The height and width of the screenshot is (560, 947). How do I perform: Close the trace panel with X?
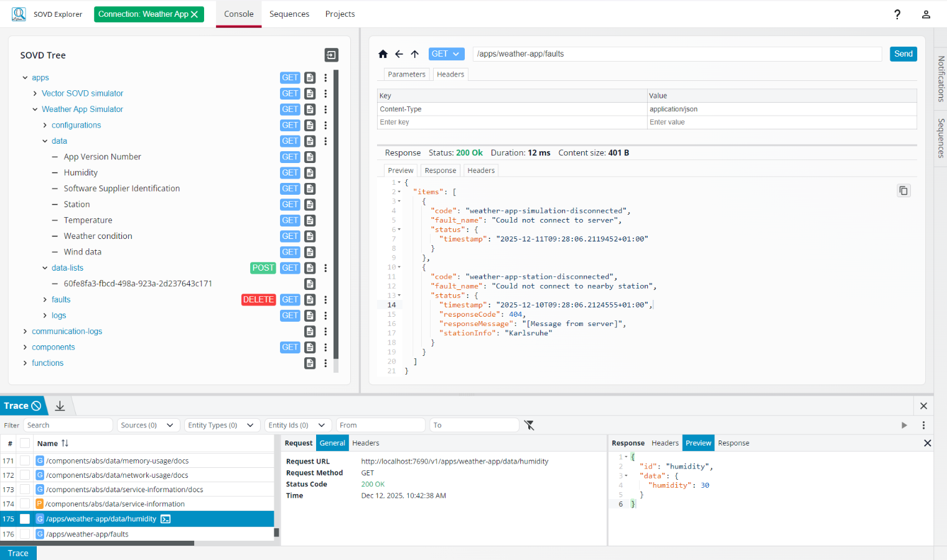coord(923,406)
